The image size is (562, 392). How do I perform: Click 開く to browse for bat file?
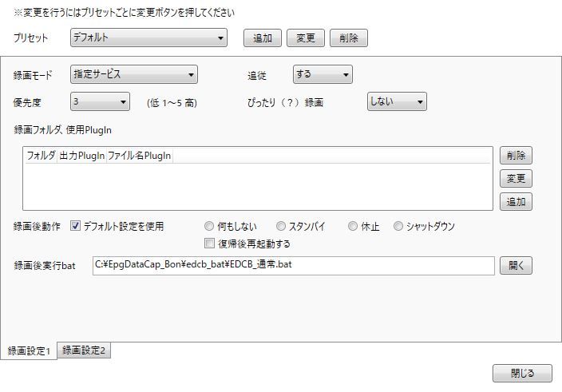[516, 266]
